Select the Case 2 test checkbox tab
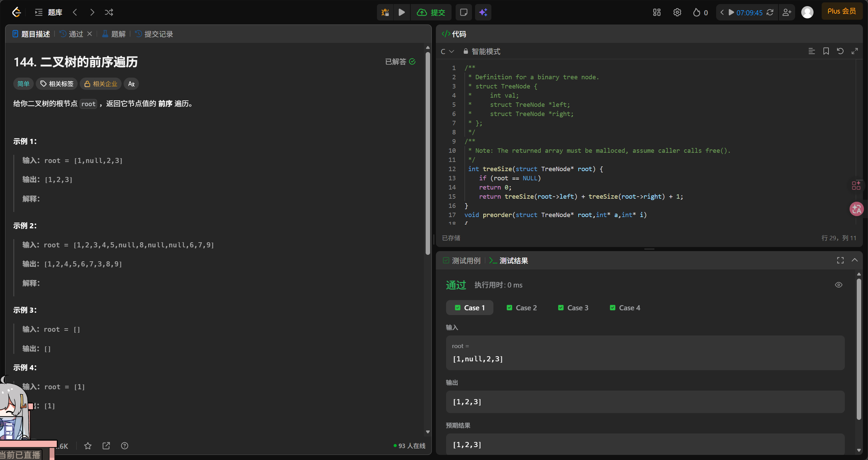 (x=521, y=308)
